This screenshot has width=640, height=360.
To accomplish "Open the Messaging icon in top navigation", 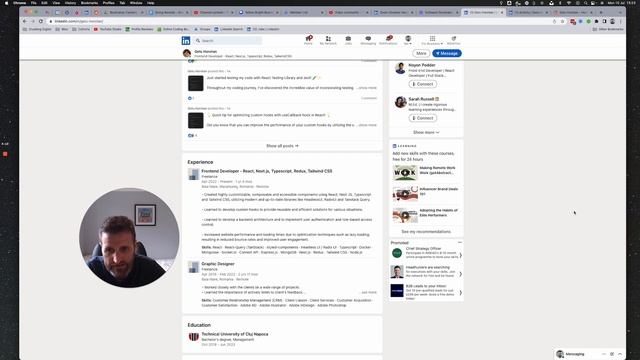I will pos(368,40).
